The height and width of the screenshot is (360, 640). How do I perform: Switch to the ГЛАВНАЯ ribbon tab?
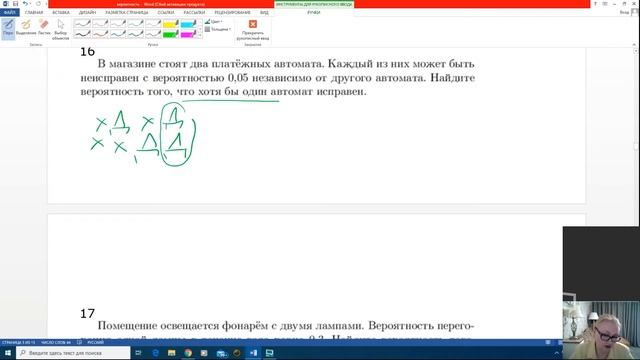coord(34,13)
